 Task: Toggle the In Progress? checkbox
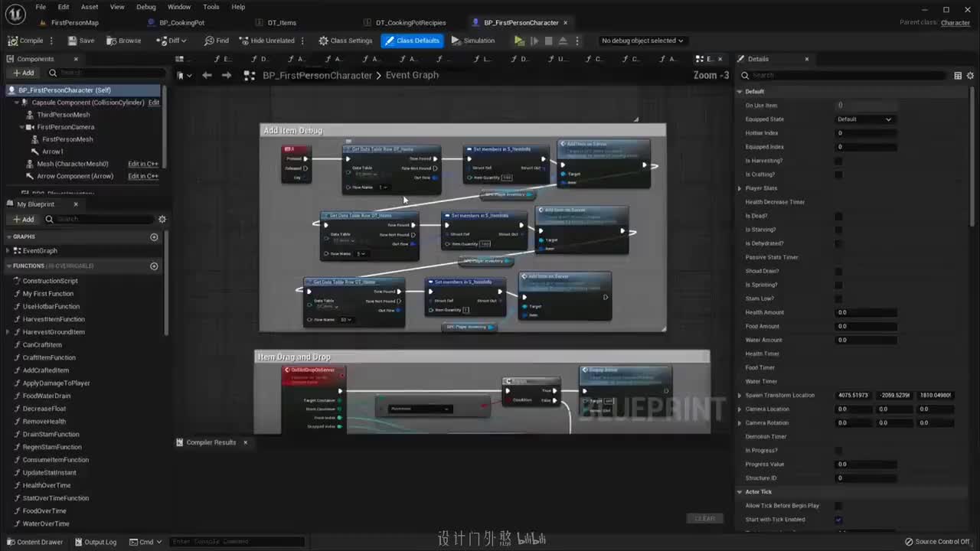pos(838,450)
